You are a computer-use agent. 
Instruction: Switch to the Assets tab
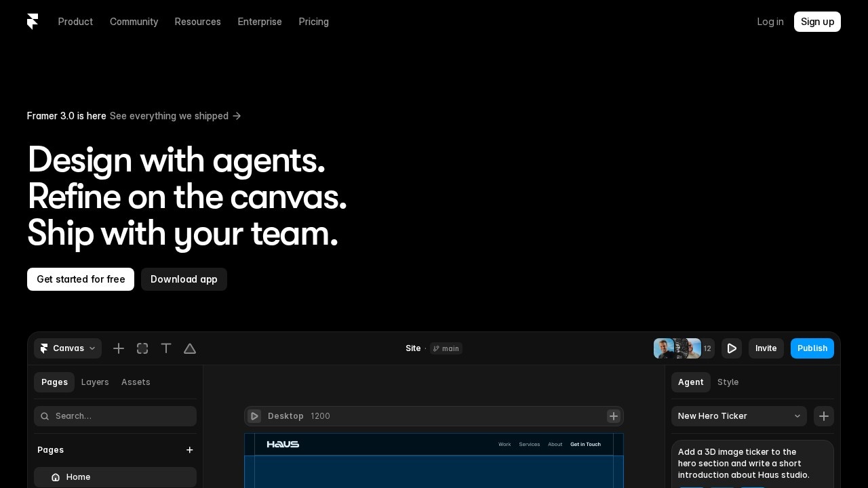pyautogui.click(x=136, y=382)
